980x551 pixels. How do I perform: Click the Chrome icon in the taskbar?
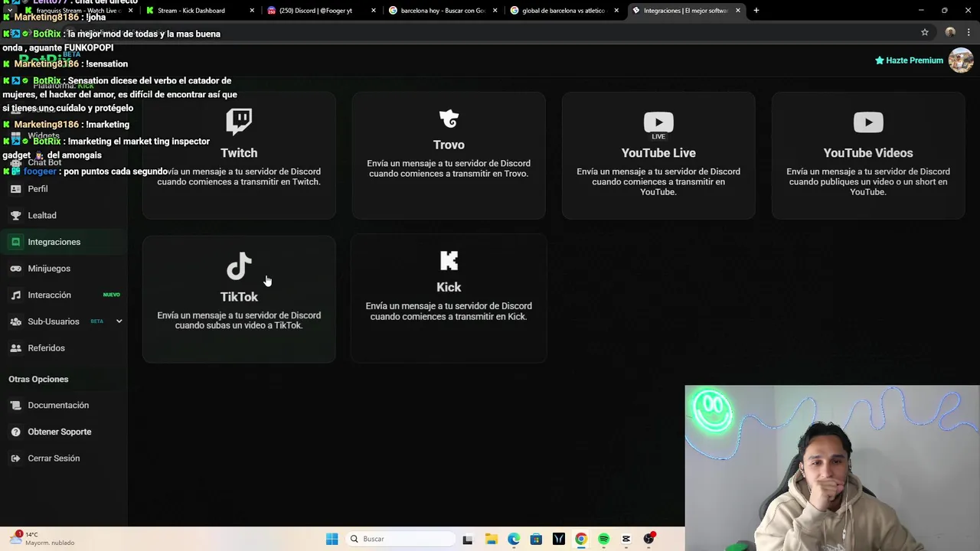pyautogui.click(x=581, y=539)
